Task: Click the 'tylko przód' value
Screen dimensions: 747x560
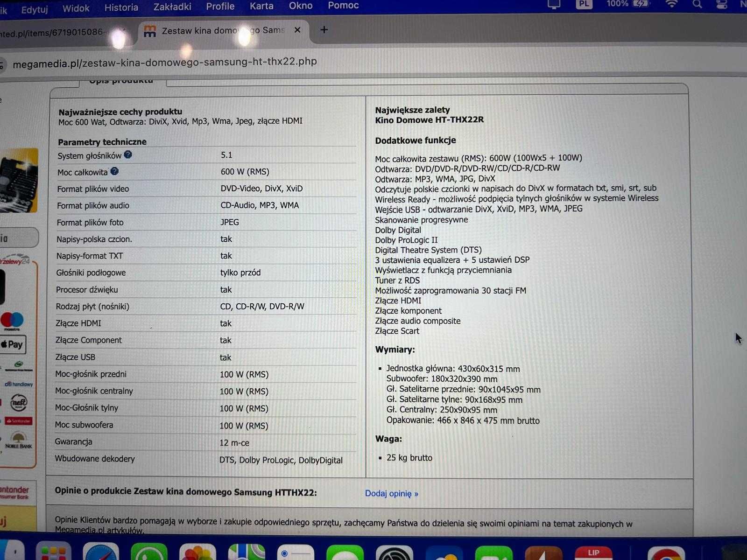Action: pos(240,273)
